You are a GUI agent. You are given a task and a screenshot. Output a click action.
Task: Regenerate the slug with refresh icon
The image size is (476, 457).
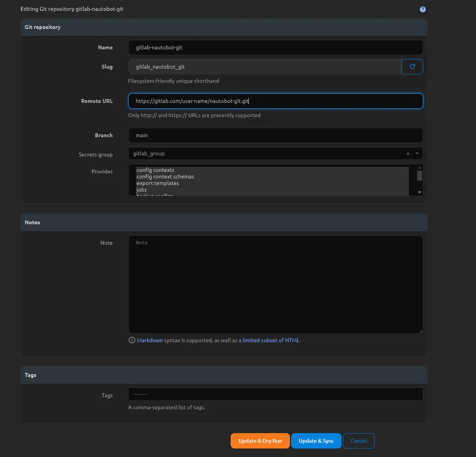click(412, 67)
